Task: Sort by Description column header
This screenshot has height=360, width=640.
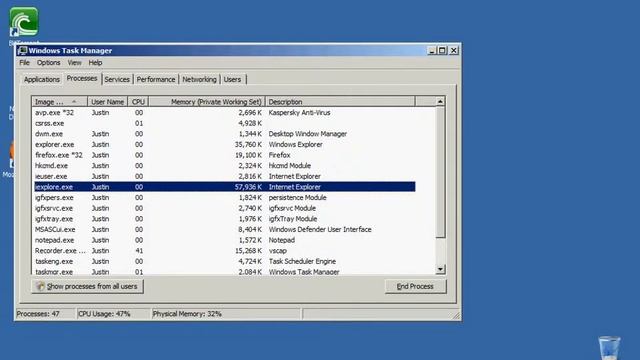Action: (x=340, y=102)
